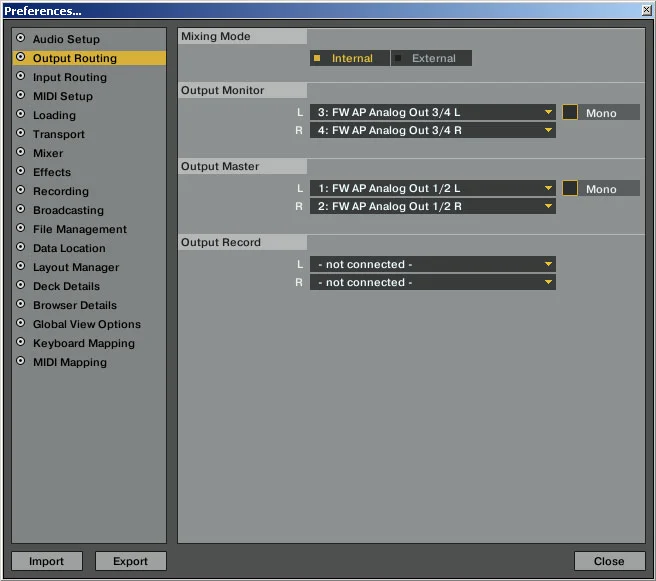Go to Keyboard Mapping preferences

click(x=83, y=343)
